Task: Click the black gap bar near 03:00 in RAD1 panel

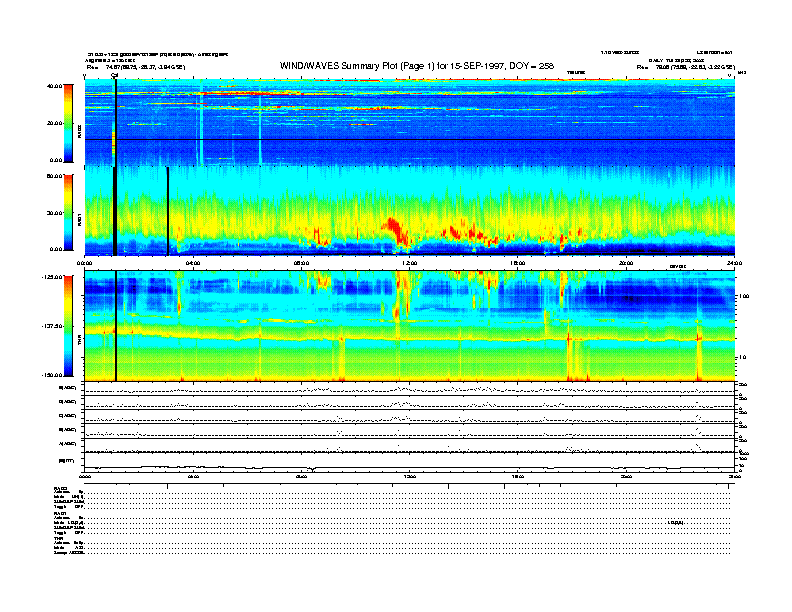Action: tap(168, 211)
